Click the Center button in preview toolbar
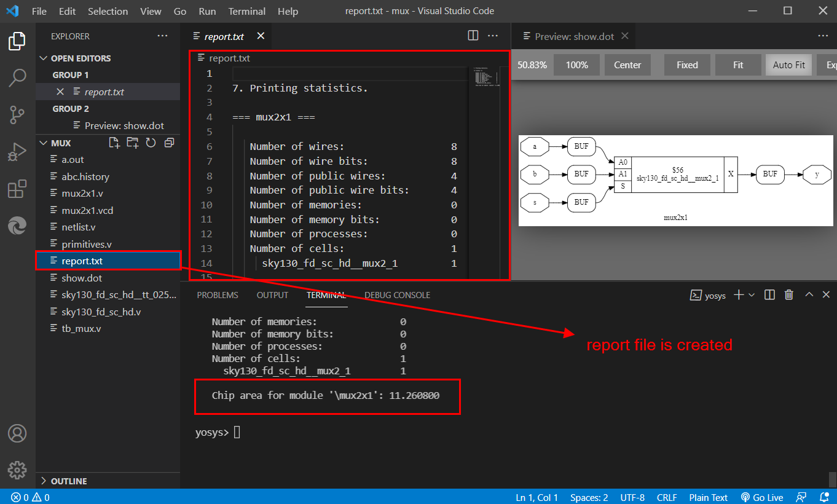This screenshot has width=837, height=504. (627, 65)
